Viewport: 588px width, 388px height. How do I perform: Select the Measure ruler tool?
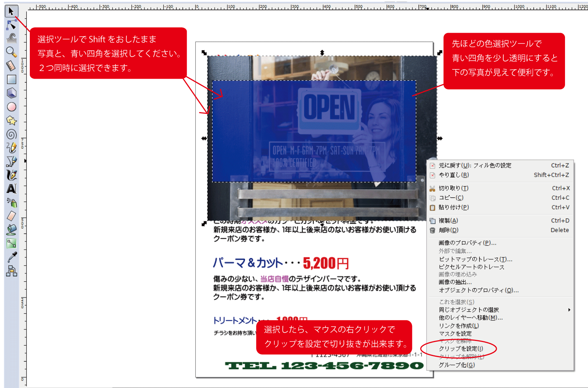tap(11, 66)
